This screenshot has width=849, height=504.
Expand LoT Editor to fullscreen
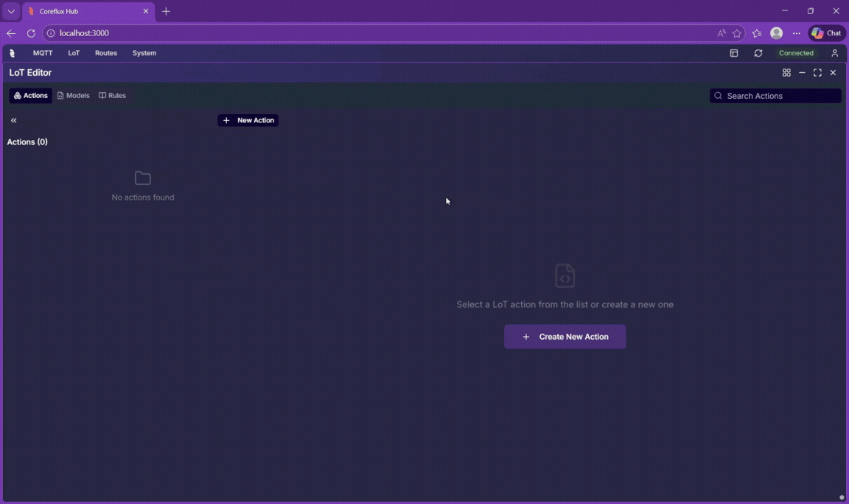click(x=817, y=72)
